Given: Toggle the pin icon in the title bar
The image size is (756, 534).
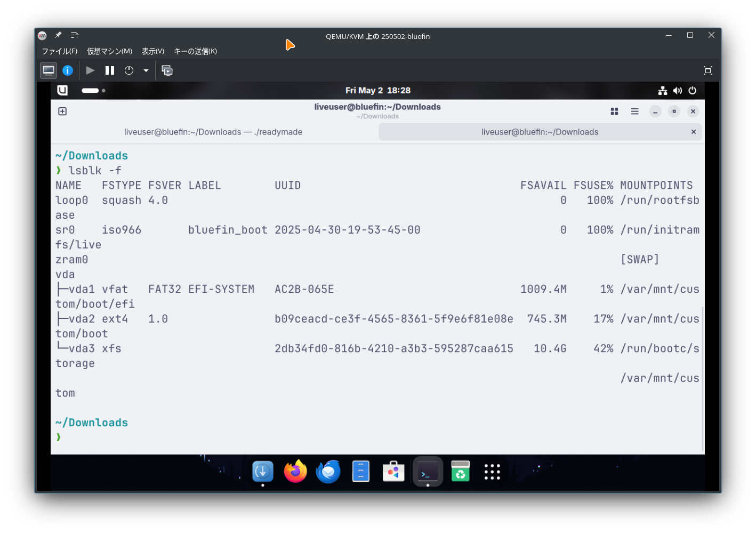Looking at the screenshot, I should click(59, 35).
